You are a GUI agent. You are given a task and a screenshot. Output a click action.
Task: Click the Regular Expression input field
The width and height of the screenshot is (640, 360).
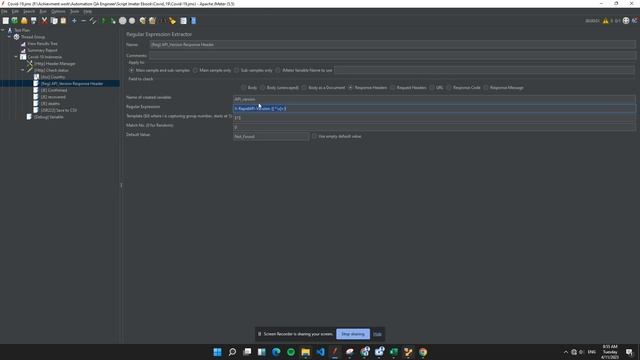pos(434,109)
